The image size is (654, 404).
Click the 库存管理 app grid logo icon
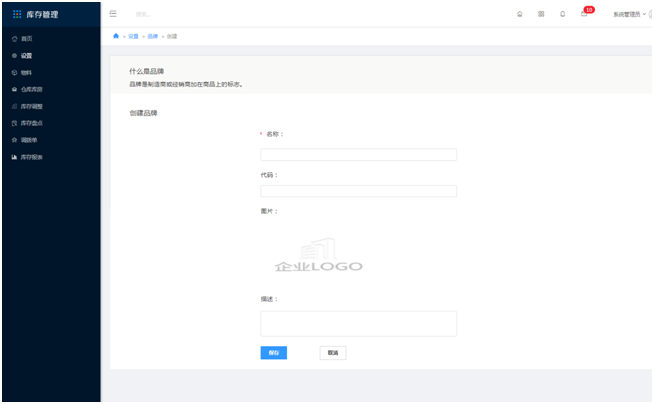pos(17,15)
